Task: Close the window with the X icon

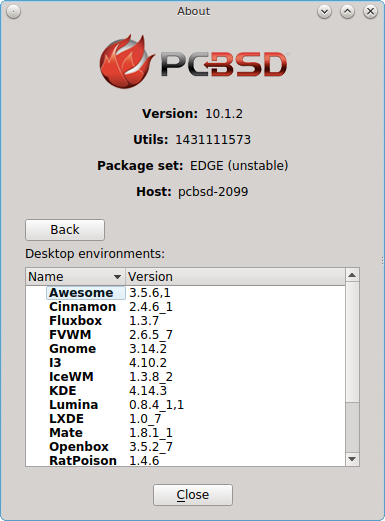Action: coord(370,12)
